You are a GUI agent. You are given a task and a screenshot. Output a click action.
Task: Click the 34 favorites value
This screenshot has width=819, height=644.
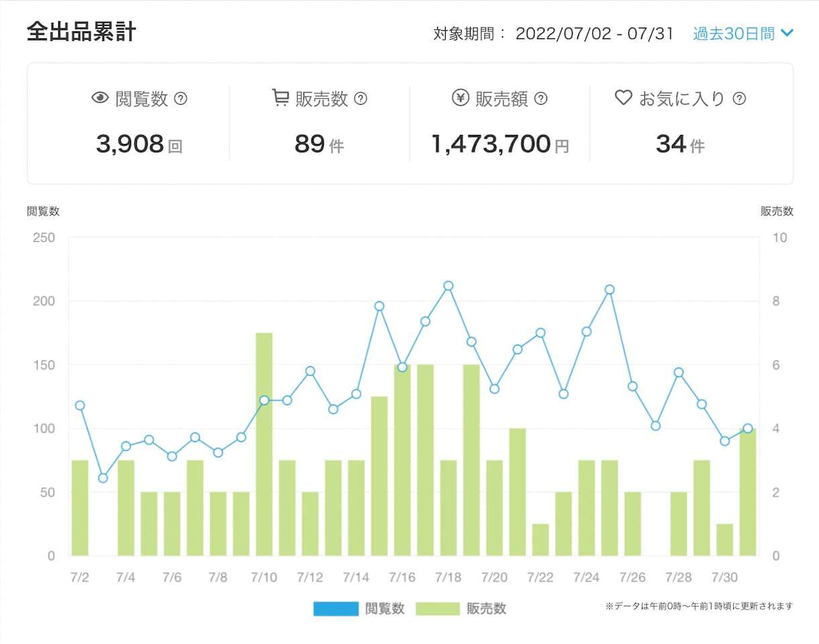click(671, 144)
